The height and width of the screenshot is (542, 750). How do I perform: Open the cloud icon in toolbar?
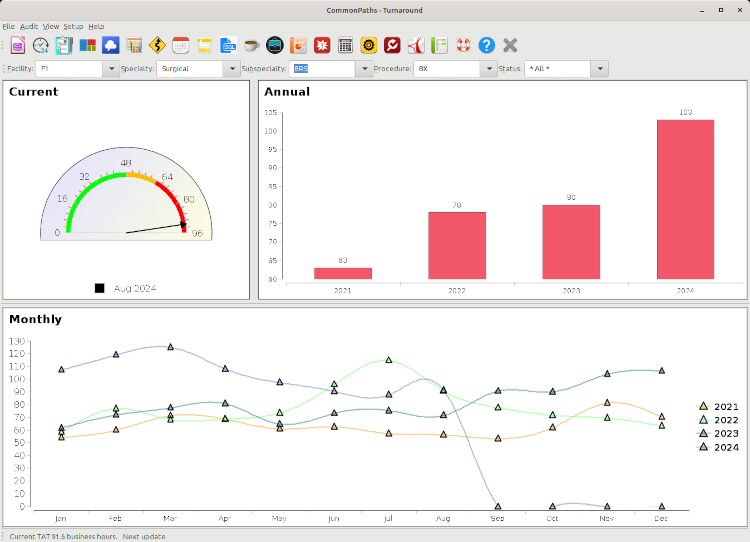tap(111, 45)
